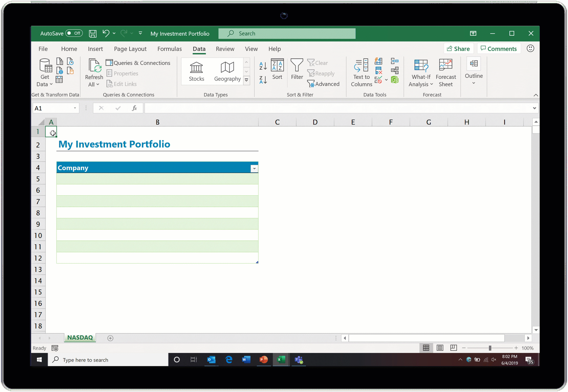
Task: Click Advanced in Sort & Filter
Action: (x=324, y=84)
